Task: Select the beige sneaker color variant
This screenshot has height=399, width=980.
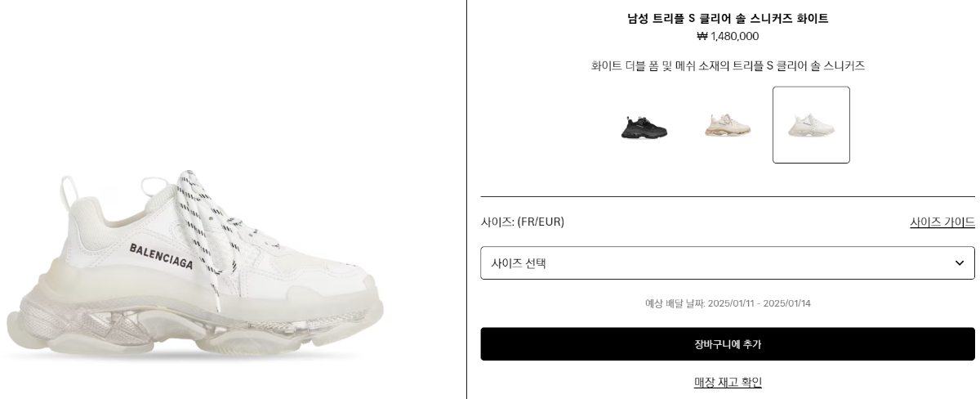Action: [728, 125]
